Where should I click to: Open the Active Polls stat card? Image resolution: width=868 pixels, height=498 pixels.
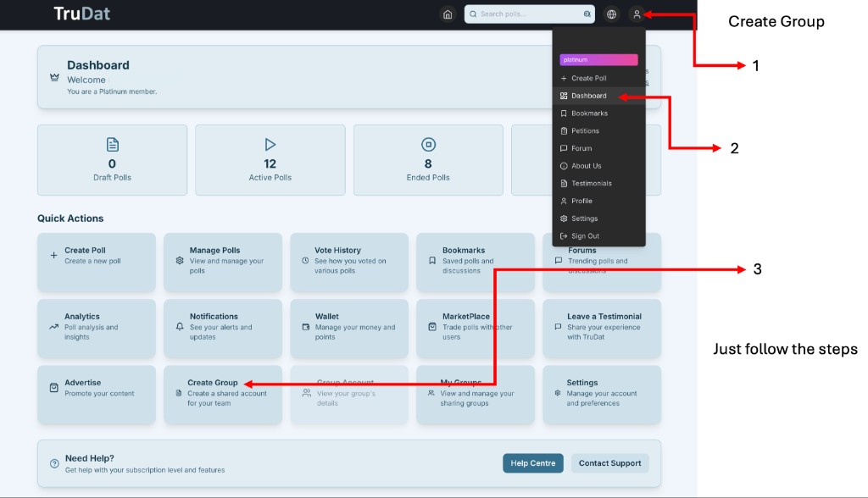click(270, 160)
